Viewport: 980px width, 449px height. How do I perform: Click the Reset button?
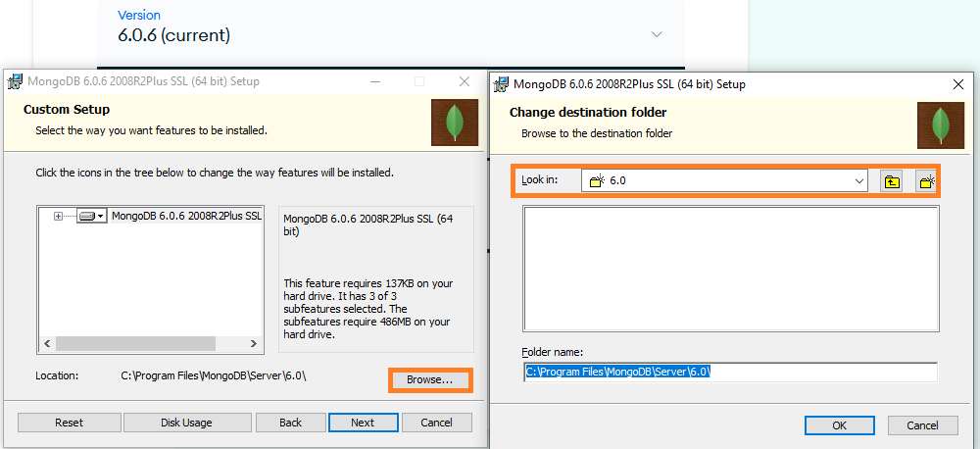[69, 423]
